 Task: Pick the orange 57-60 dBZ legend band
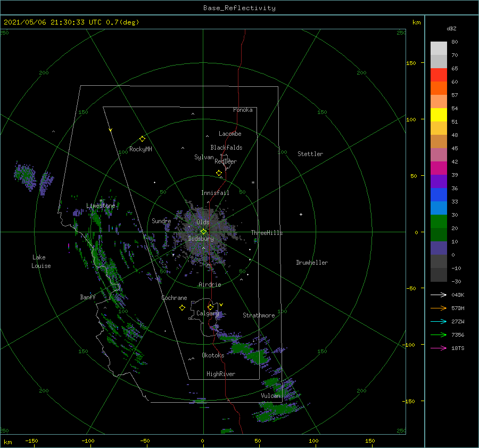click(x=439, y=88)
